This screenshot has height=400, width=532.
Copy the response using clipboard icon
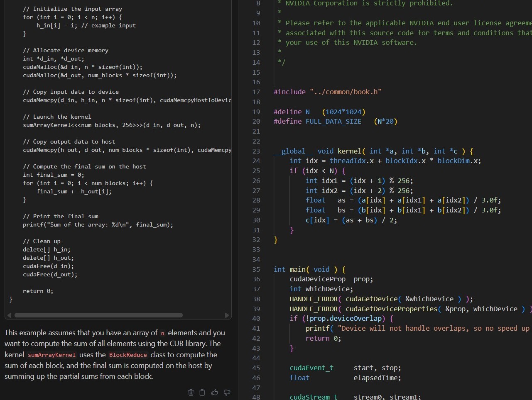tap(202, 393)
